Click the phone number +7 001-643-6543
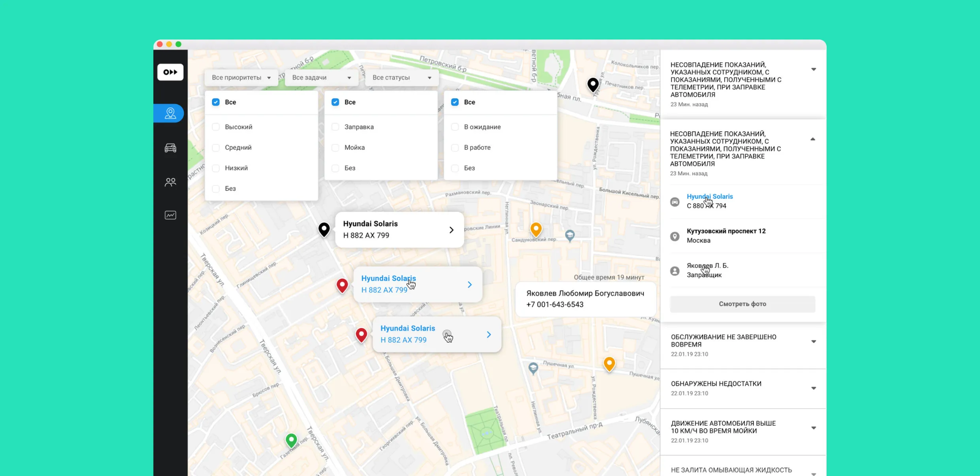The width and height of the screenshot is (980, 476). pyautogui.click(x=554, y=304)
